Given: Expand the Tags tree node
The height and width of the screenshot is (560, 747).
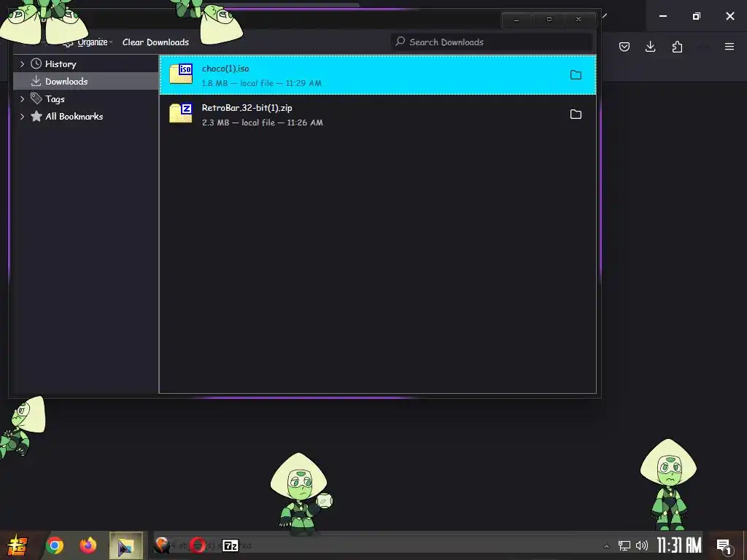Looking at the screenshot, I should coord(23,99).
